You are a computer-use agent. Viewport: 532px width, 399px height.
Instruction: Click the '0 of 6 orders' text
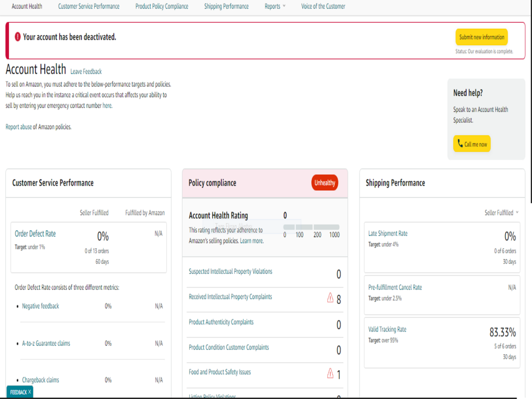[x=505, y=251]
